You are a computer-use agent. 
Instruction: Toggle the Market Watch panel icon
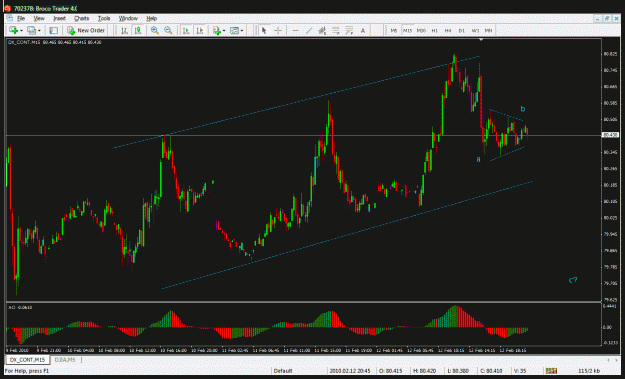tap(53, 30)
